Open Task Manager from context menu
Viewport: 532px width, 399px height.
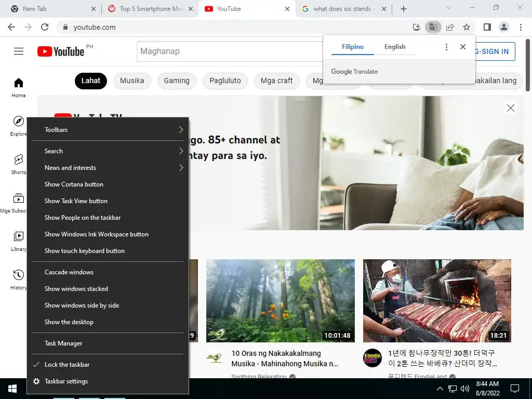(x=108, y=343)
